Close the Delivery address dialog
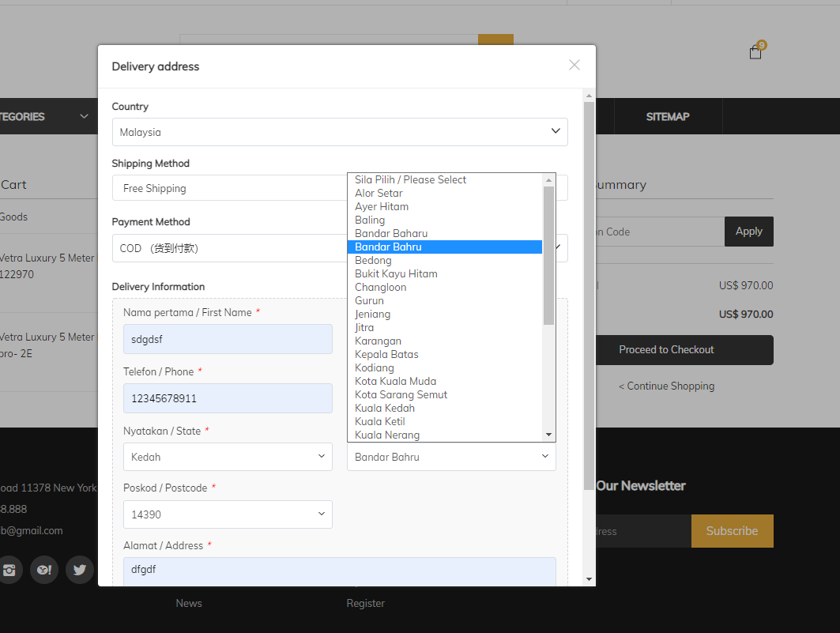Image resolution: width=840 pixels, height=633 pixels. [x=574, y=66]
